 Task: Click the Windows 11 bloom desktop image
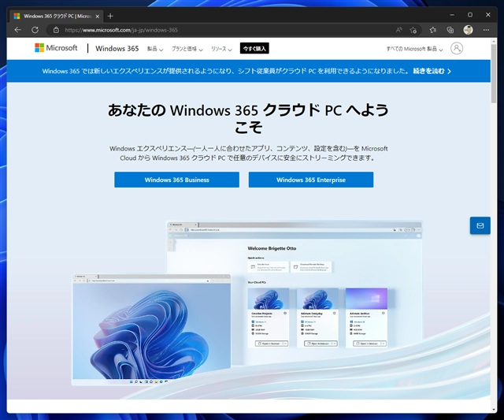(151, 329)
